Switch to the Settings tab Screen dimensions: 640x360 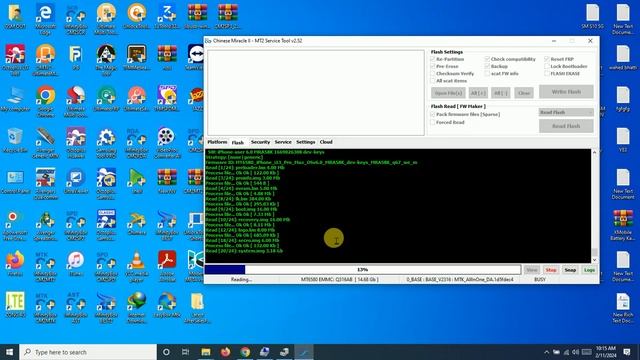(306, 142)
